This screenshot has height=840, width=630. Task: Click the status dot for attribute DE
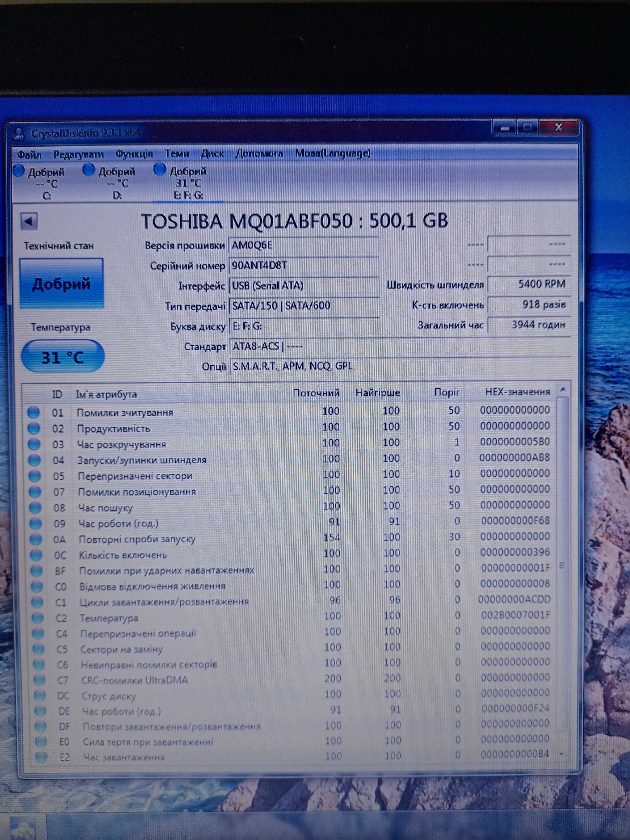[40, 711]
